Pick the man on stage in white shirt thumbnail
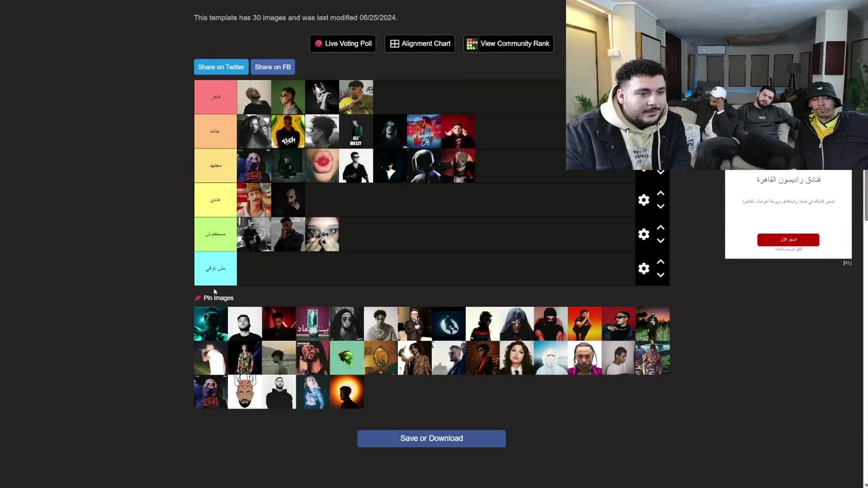This screenshot has width=868, height=488. (211, 358)
